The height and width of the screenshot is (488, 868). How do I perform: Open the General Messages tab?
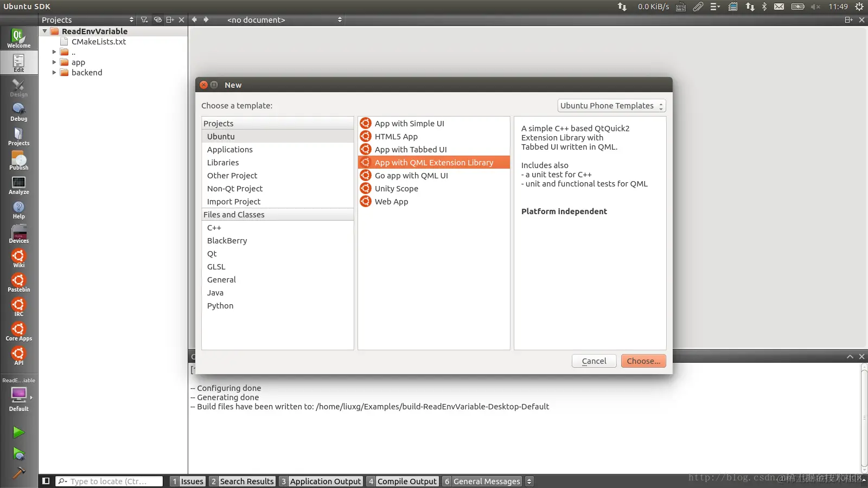click(482, 481)
